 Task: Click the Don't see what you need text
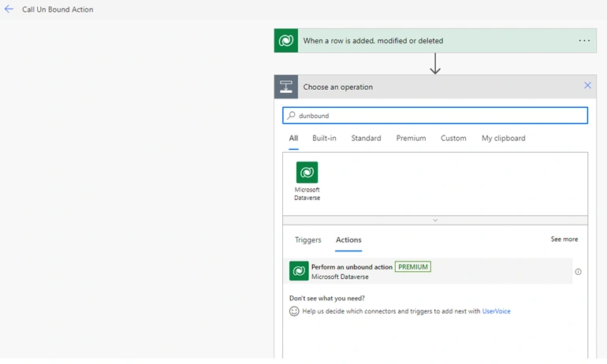point(327,299)
